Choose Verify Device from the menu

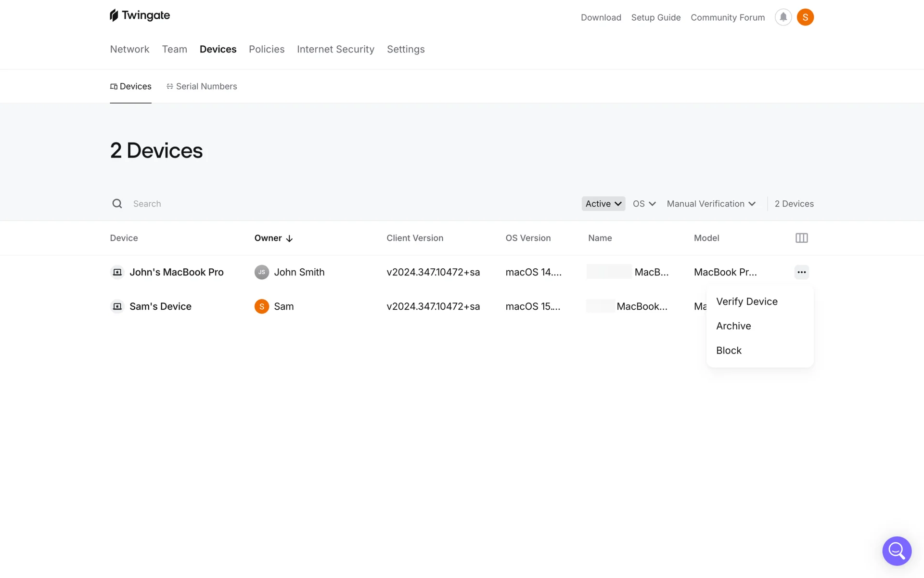[x=746, y=302]
